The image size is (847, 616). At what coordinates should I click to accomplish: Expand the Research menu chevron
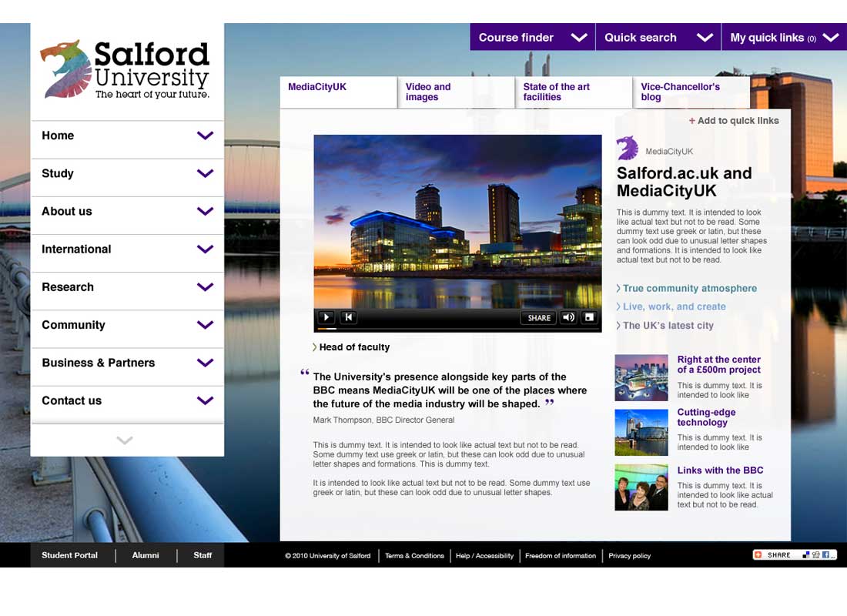[x=206, y=287]
